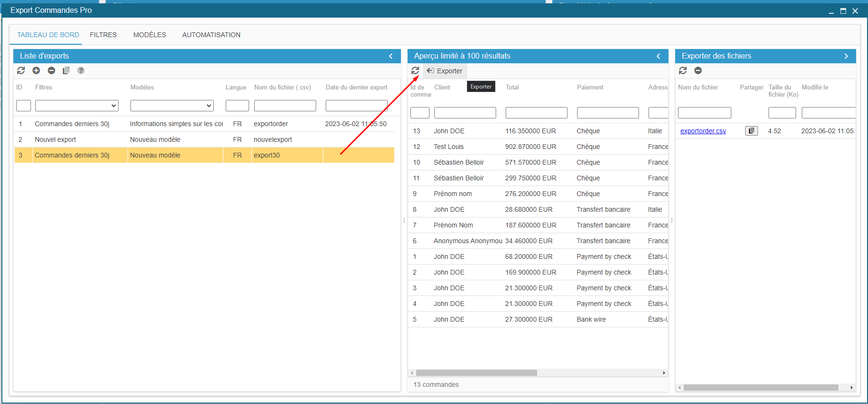The width and height of the screenshot is (868, 404).
Task: Select the Nouvel export row
Action: tap(55, 139)
